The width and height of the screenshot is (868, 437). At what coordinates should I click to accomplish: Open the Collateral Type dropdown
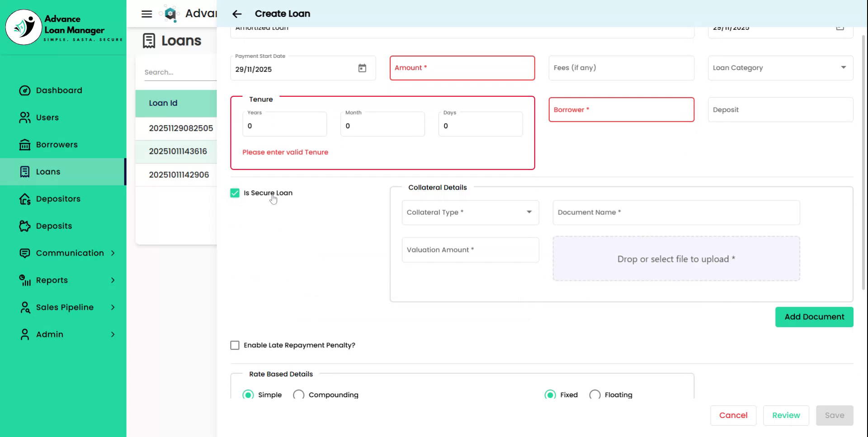[470, 213]
